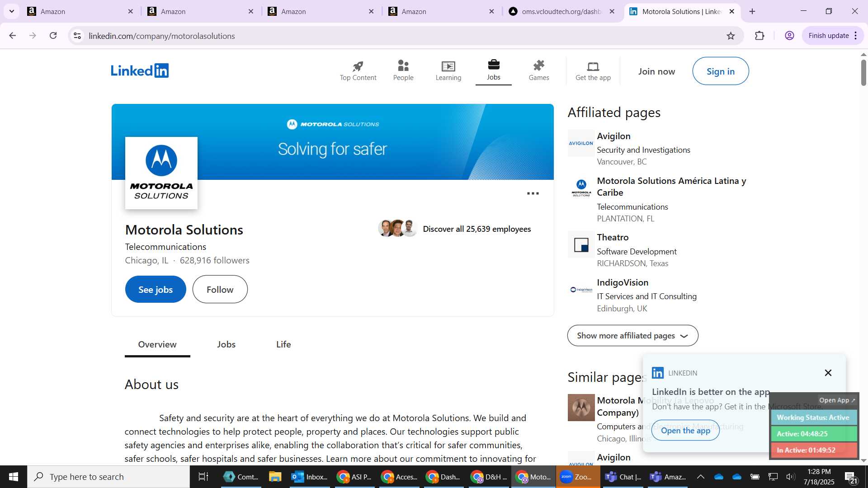
Task: Open Theatro affiliated page link
Action: [613, 237]
